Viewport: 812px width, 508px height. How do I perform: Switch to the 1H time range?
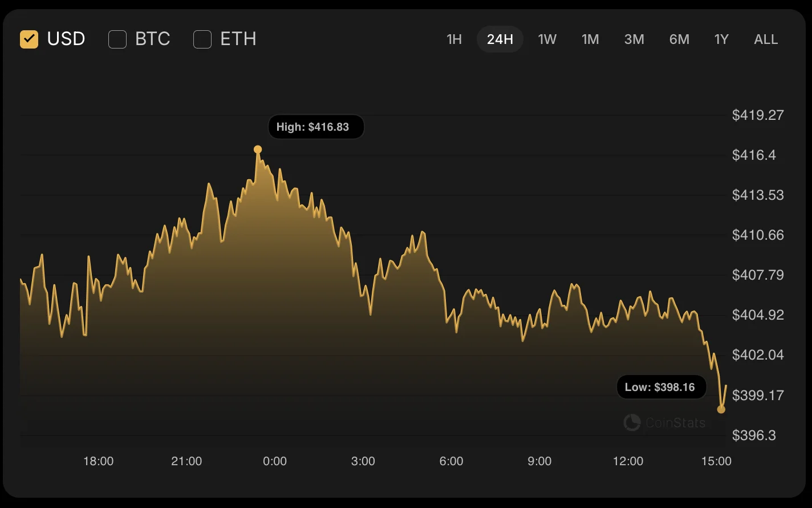[x=454, y=39]
